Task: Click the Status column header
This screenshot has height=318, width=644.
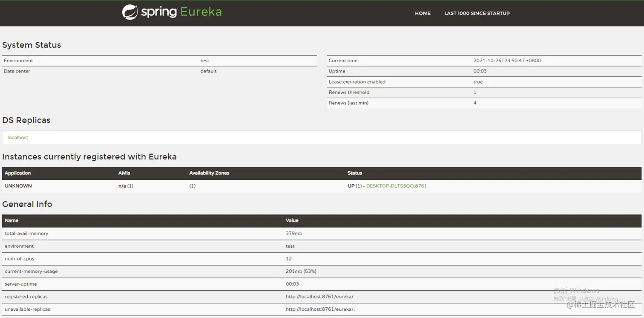Action: click(x=355, y=173)
